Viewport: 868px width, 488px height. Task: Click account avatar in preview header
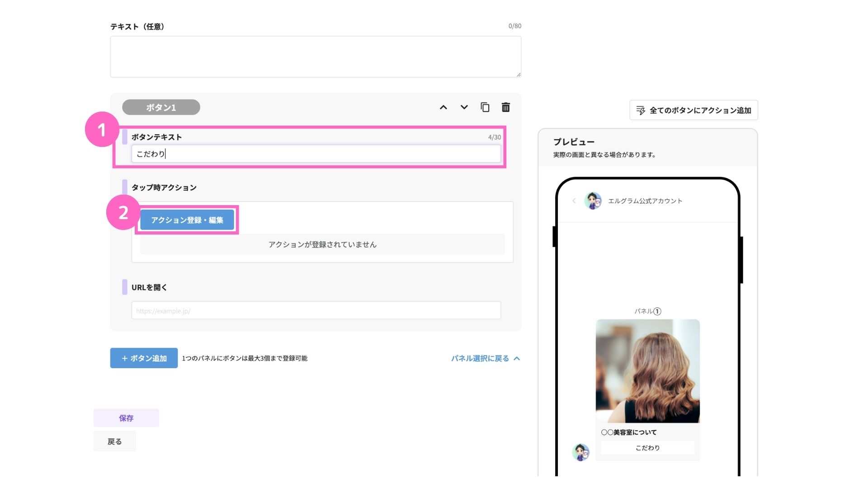593,201
